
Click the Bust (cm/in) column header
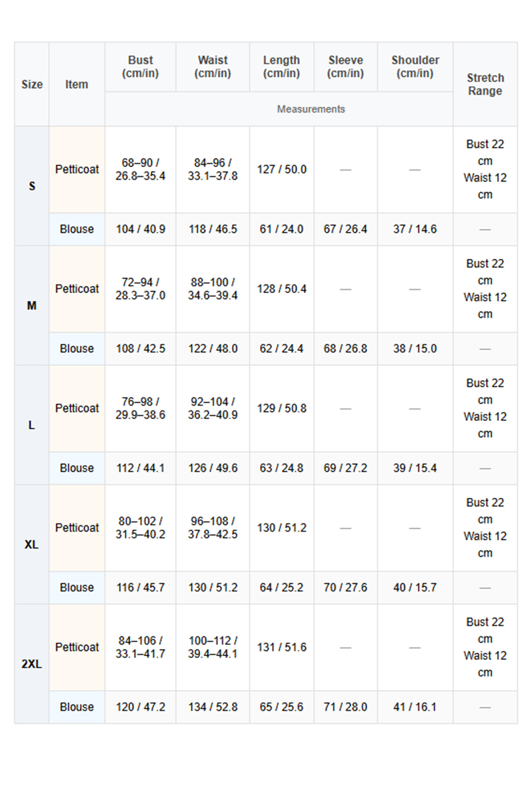(x=140, y=67)
